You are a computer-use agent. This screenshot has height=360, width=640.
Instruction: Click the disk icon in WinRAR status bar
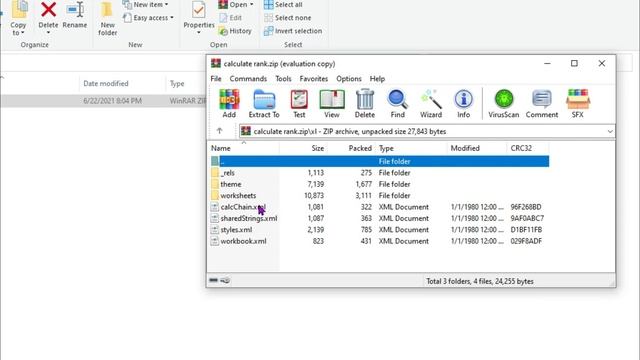click(x=213, y=280)
